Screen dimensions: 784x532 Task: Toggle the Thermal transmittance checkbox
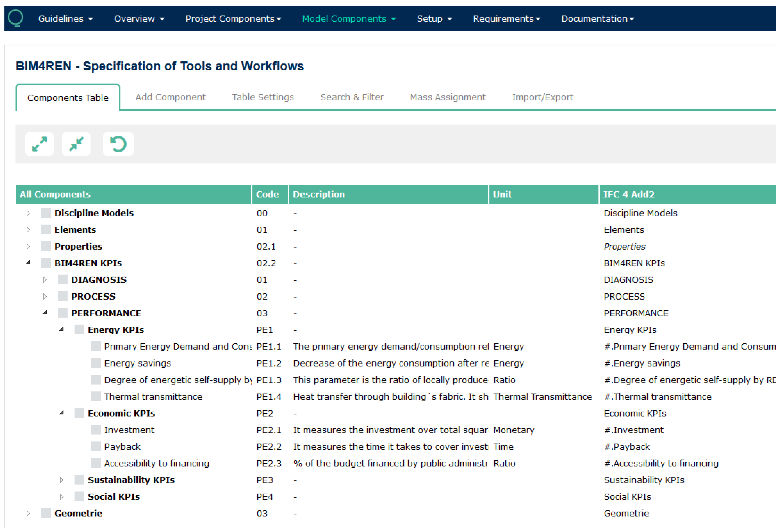point(96,396)
